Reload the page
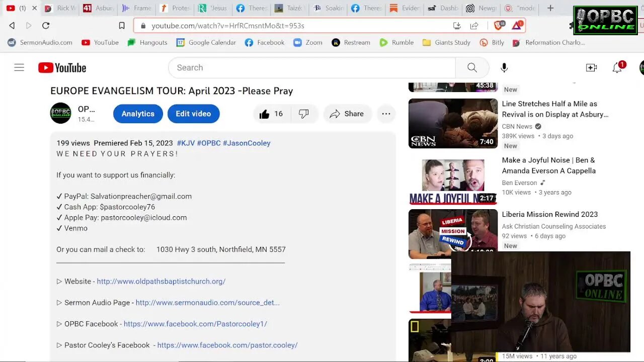 [x=46, y=26]
